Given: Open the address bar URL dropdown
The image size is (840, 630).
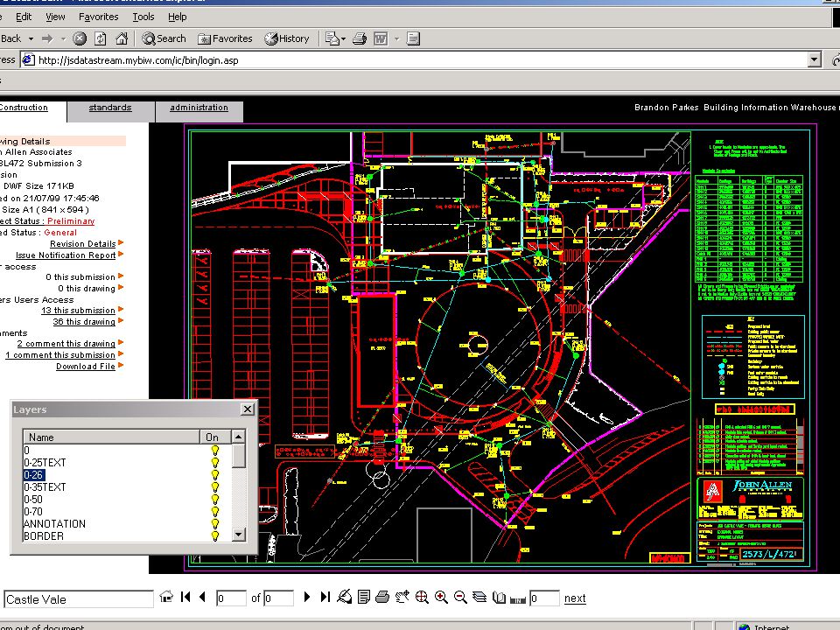Looking at the screenshot, I should [x=815, y=59].
